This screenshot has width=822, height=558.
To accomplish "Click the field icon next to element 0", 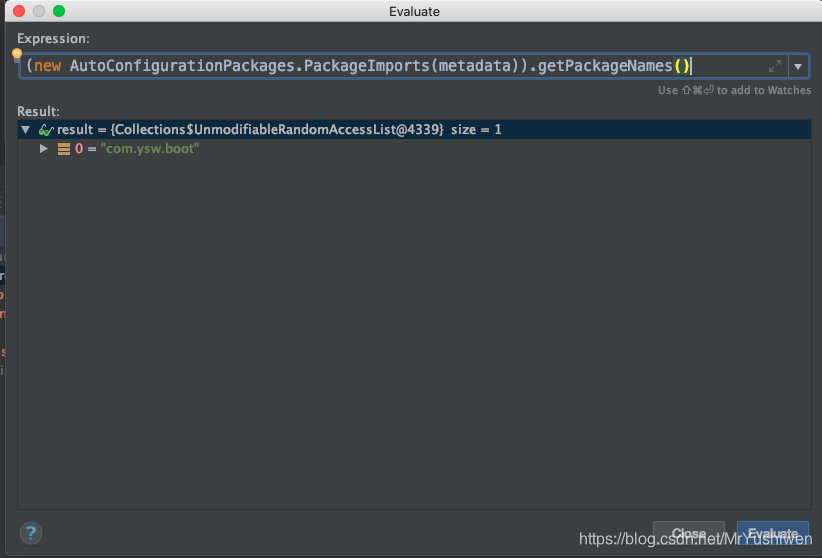I will [64, 149].
